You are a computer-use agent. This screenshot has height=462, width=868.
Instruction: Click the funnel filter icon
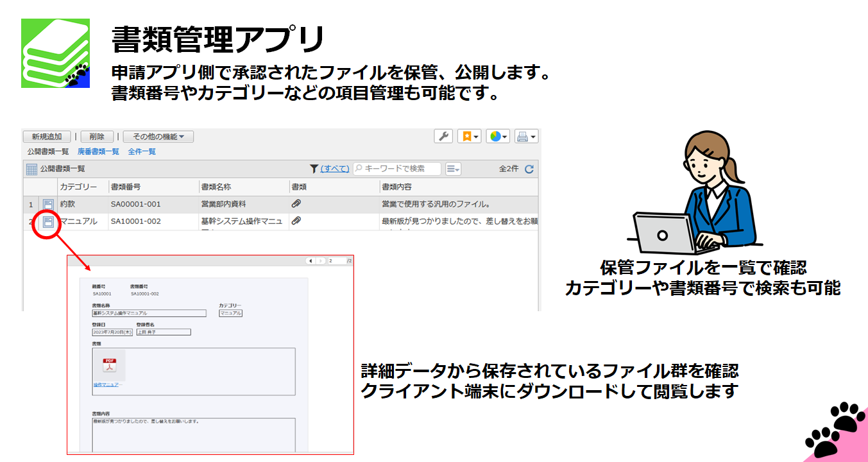[314, 169]
